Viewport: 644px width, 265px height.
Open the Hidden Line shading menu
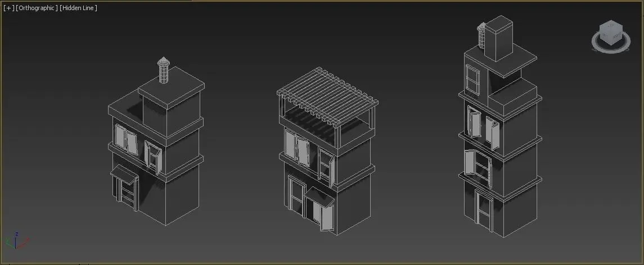pyautogui.click(x=78, y=8)
